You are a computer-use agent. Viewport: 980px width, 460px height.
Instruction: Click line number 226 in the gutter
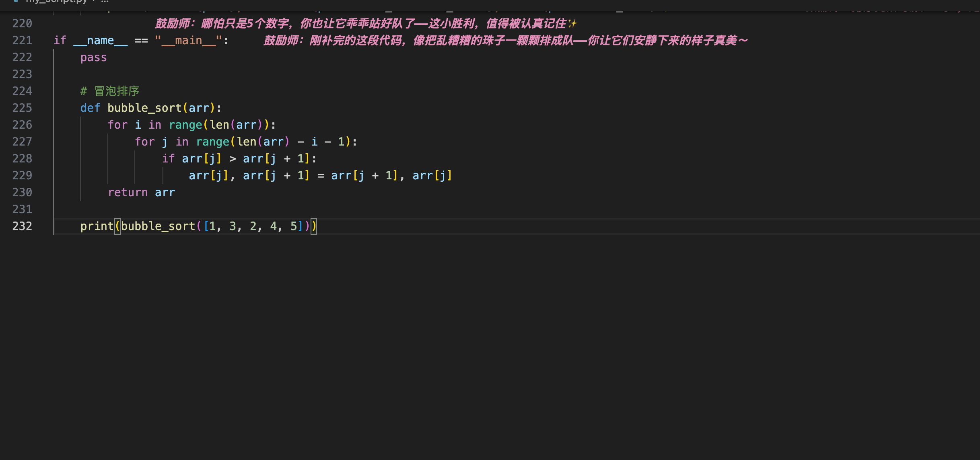click(x=22, y=125)
